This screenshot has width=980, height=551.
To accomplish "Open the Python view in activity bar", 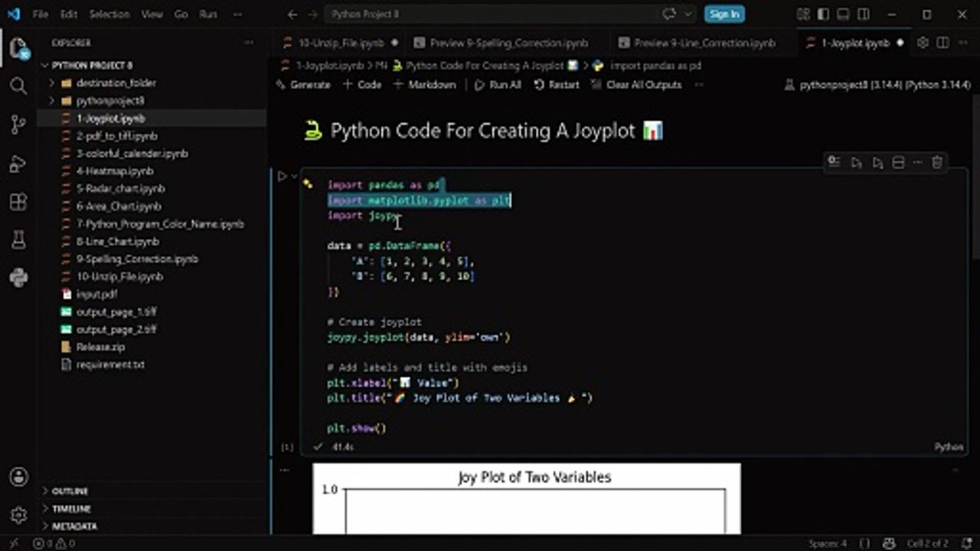I will pyautogui.click(x=18, y=277).
